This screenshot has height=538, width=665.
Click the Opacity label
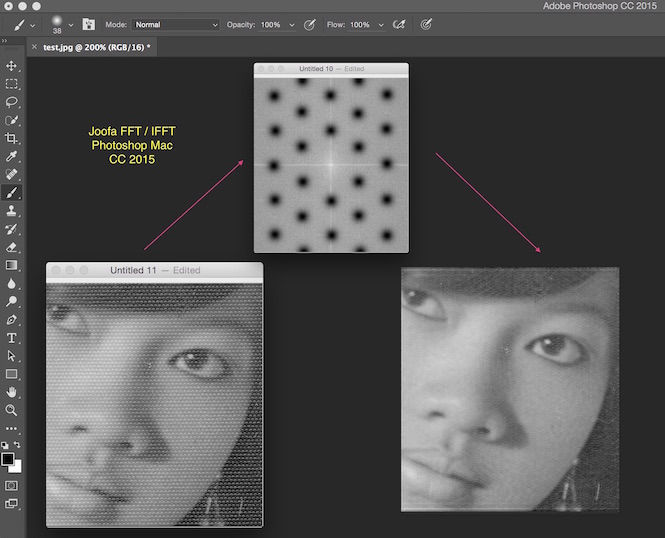pos(241,25)
